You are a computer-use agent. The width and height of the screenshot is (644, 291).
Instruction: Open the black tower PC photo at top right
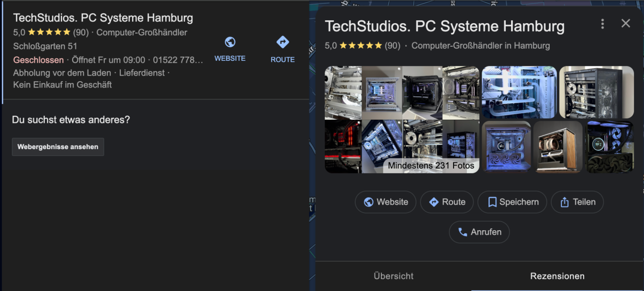coord(596,92)
